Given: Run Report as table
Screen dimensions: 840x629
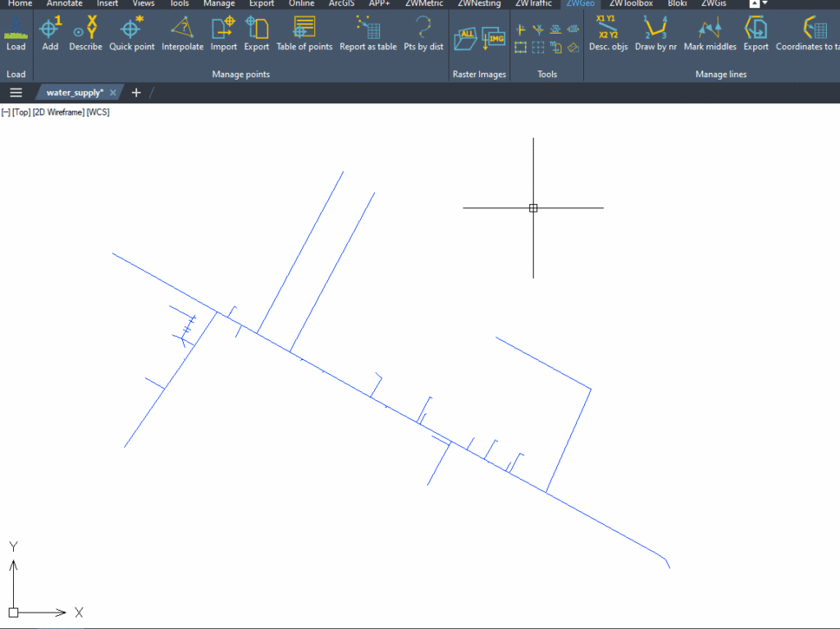Looking at the screenshot, I should point(368,34).
